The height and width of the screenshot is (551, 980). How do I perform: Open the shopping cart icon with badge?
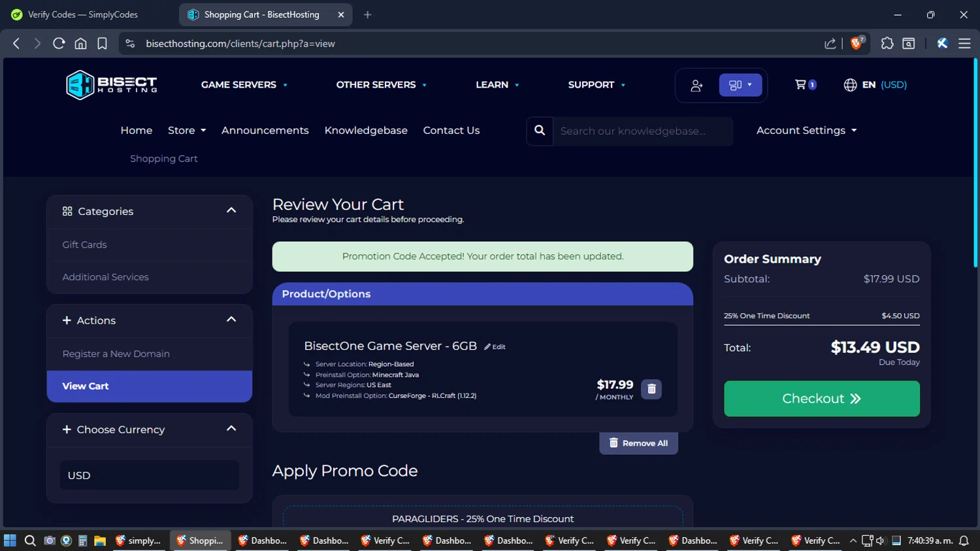coord(806,84)
